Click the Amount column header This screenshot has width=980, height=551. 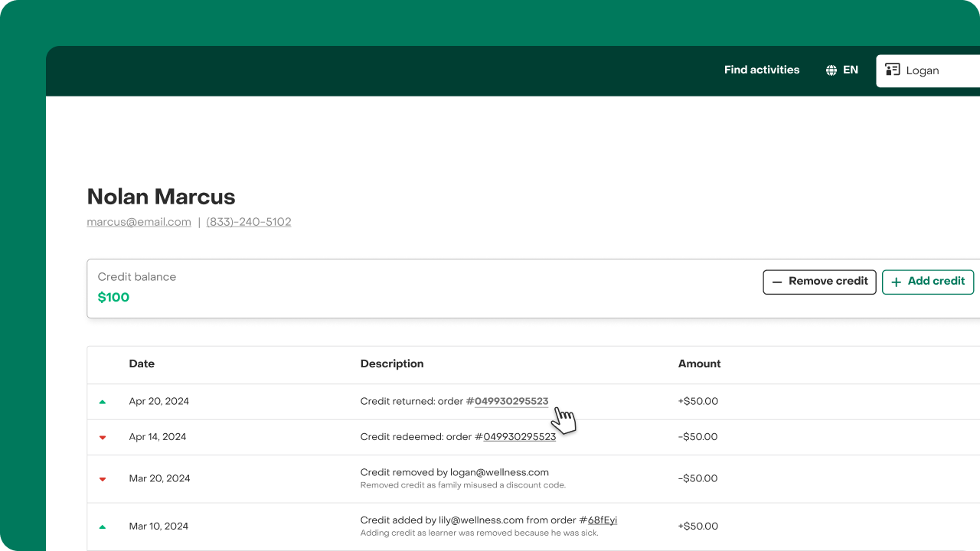click(x=700, y=364)
